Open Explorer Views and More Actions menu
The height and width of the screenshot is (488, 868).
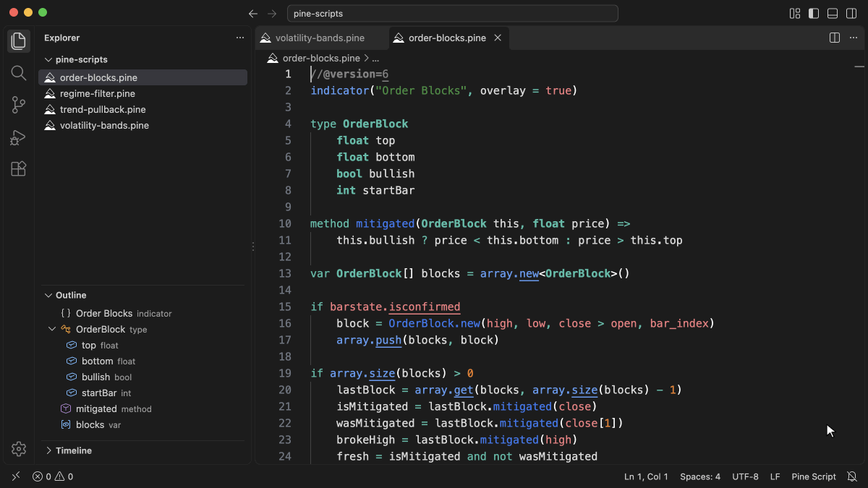click(240, 38)
